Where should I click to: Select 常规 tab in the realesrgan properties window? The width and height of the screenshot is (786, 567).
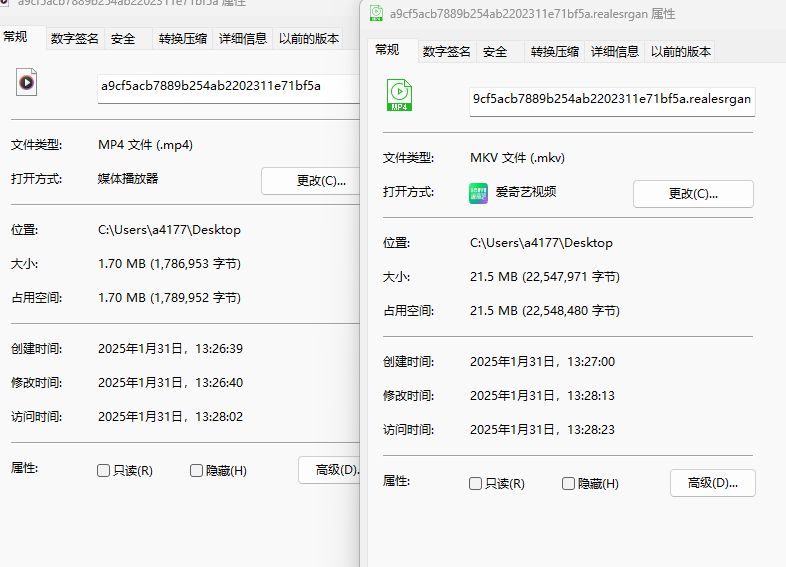tap(392, 50)
